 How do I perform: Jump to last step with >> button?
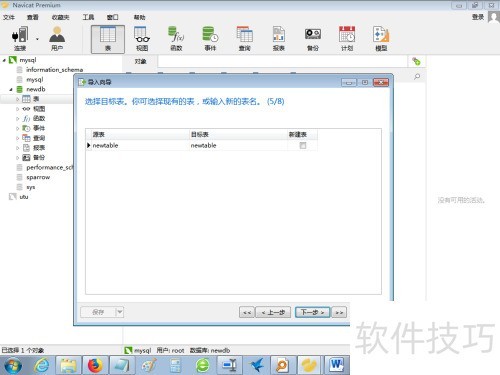[x=339, y=312]
